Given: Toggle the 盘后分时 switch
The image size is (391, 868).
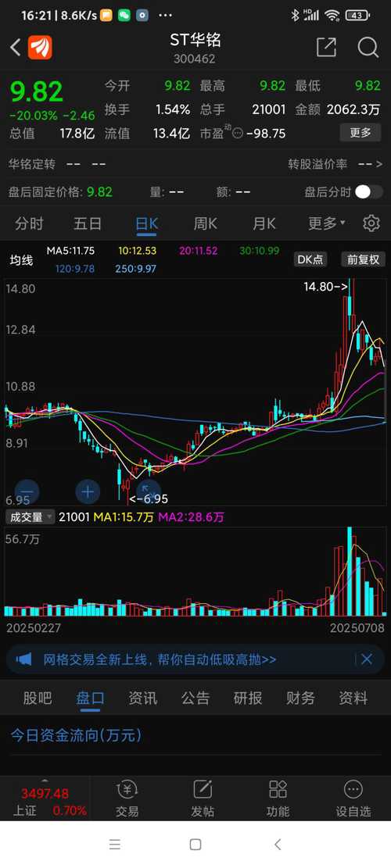Looking at the screenshot, I should (369, 192).
